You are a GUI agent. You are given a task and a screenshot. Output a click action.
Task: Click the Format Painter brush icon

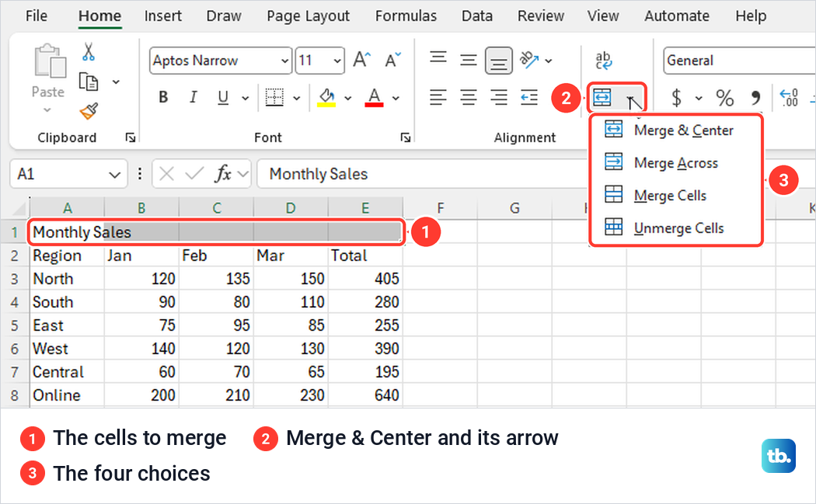tap(89, 111)
